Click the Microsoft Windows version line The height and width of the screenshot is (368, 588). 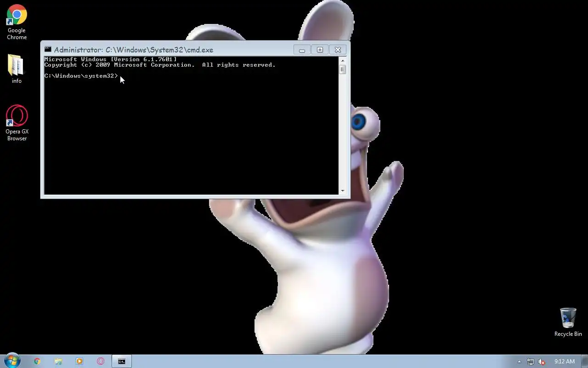[x=110, y=59]
